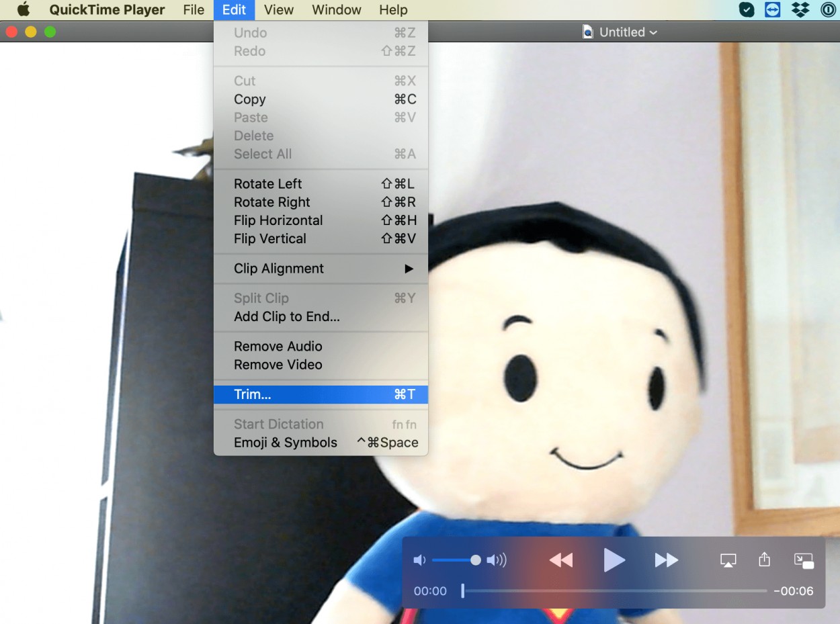Open the shield checkmark menu bar icon
The height and width of the screenshot is (624, 840).
coord(746,10)
